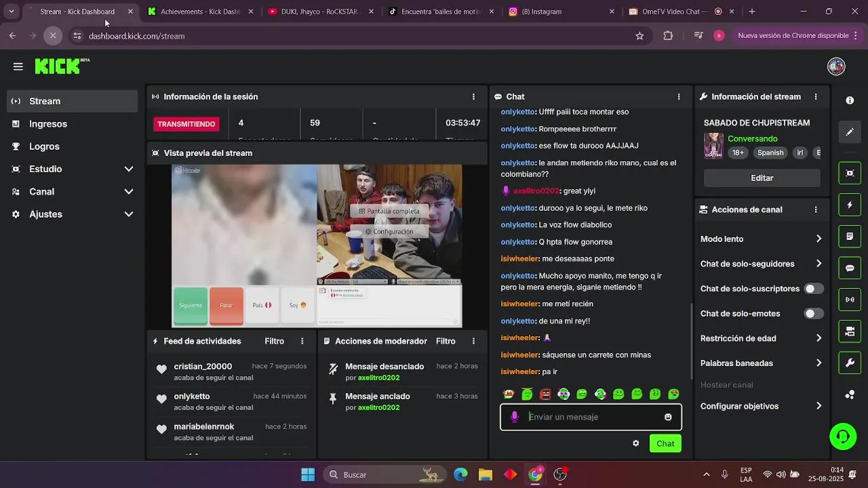This screenshot has width=868, height=488.
Task: Open Modo lento options
Action: [761, 239]
